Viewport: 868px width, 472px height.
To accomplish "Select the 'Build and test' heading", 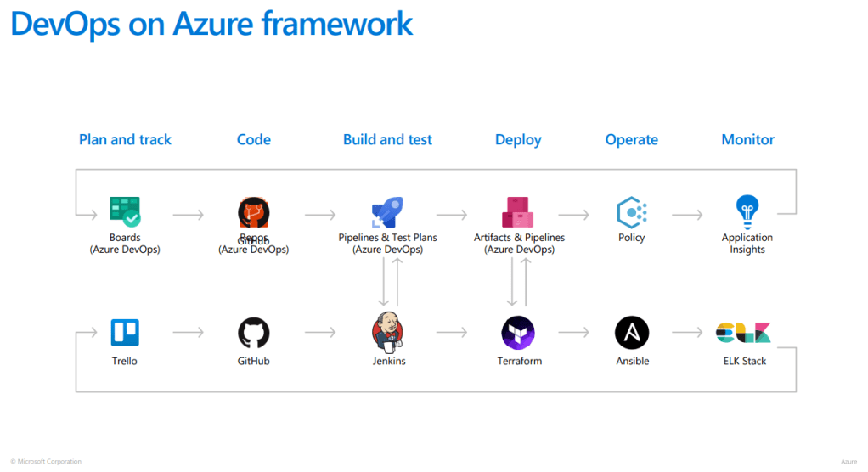I will click(387, 140).
